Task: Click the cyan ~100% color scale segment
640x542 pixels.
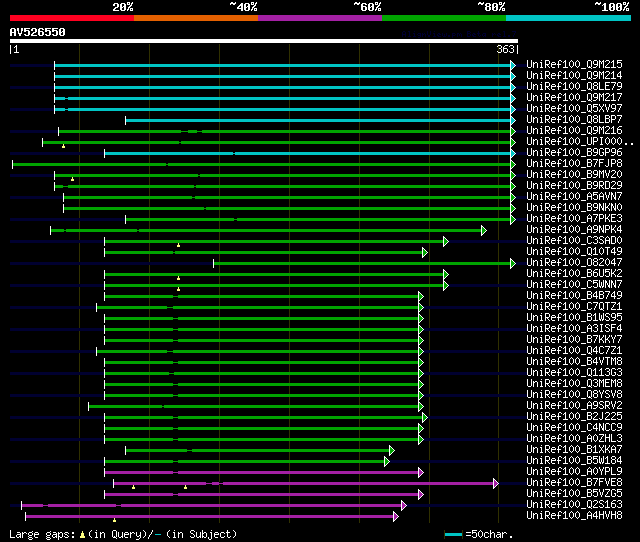Action: click(568, 18)
